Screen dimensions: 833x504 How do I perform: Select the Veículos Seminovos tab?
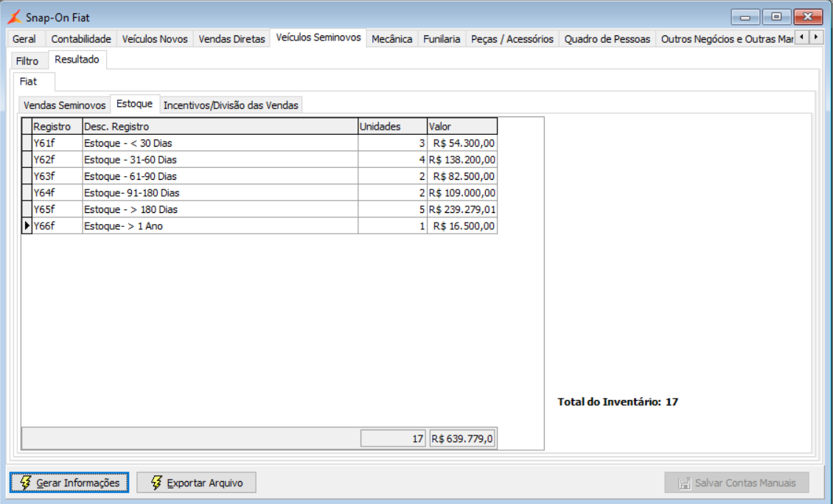pyautogui.click(x=318, y=38)
